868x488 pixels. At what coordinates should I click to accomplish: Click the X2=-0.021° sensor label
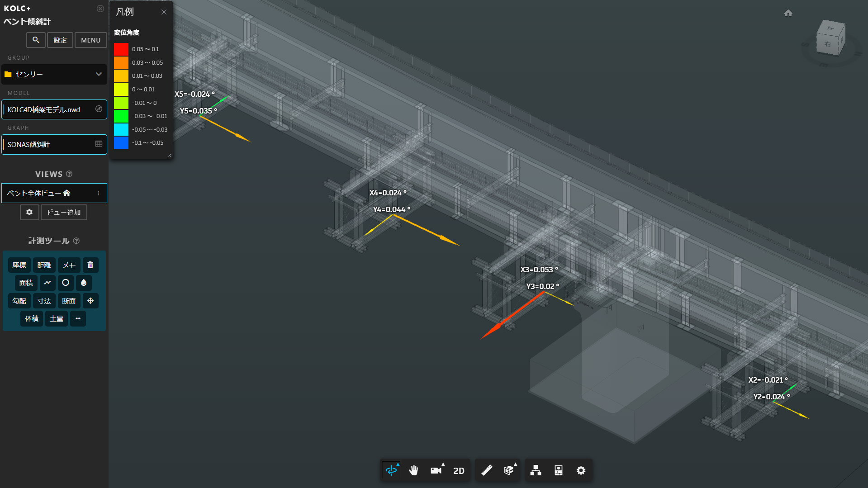(x=768, y=380)
